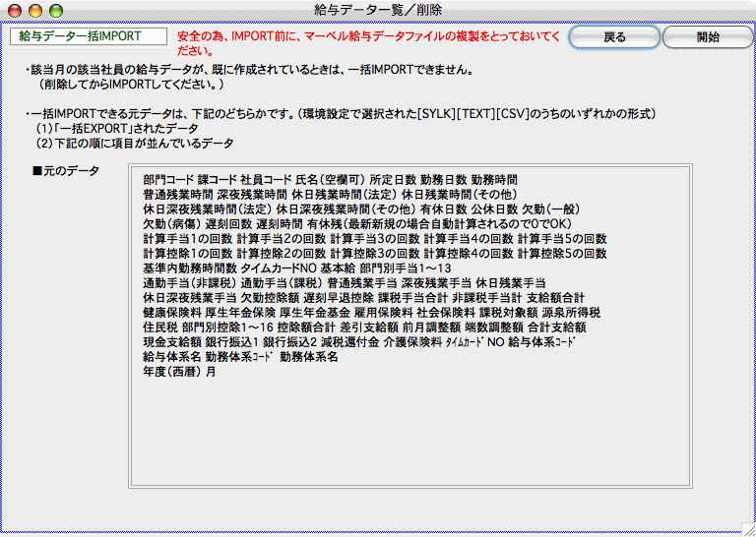The height and width of the screenshot is (537, 756).
Task: Click the 年度(西暦) 月 line in the list
Action: [179, 372]
